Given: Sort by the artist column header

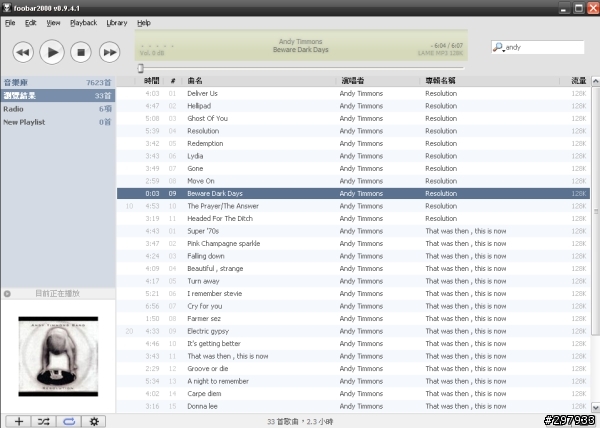Looking at the screenshot, I should click(x=378, y=81).
